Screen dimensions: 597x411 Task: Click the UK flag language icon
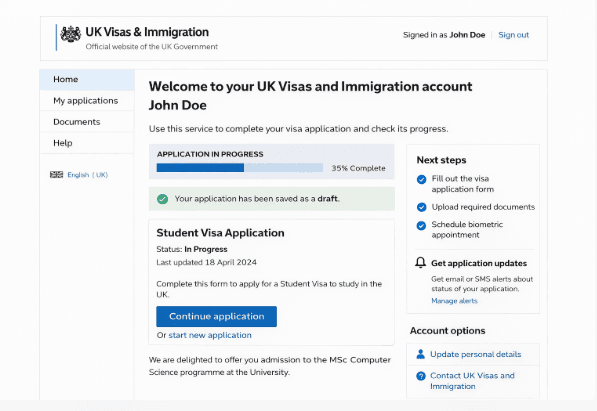pos(56,174)
